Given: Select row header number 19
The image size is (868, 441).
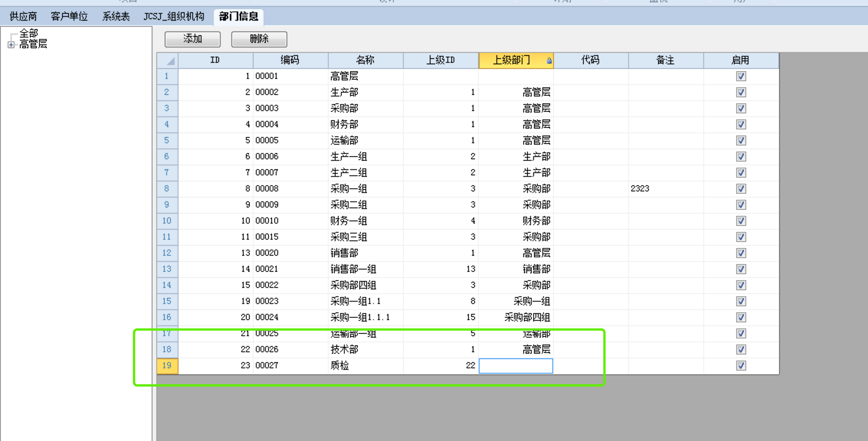Looking at the screenshot, I should [167, 366].
